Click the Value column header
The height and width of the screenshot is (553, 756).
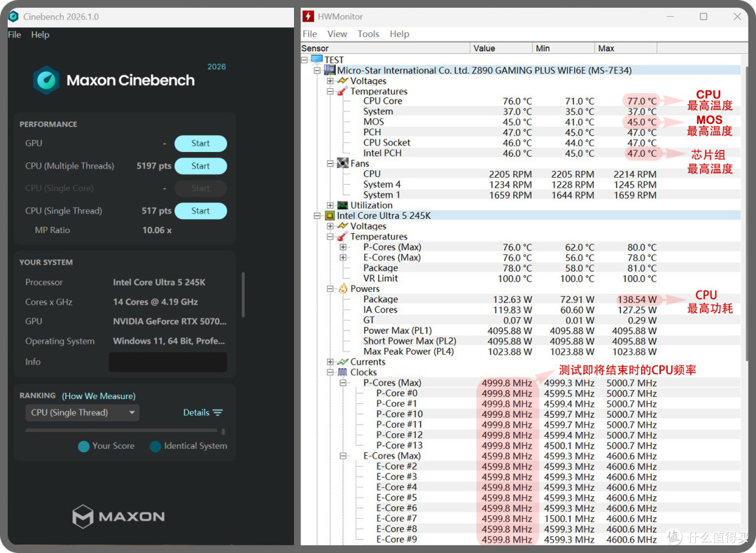501,48
